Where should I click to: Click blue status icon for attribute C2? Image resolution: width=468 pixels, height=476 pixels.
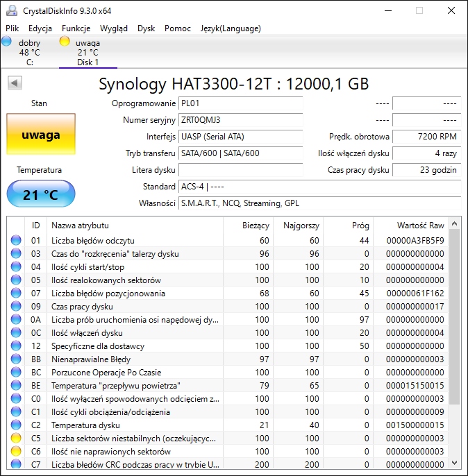16,425
